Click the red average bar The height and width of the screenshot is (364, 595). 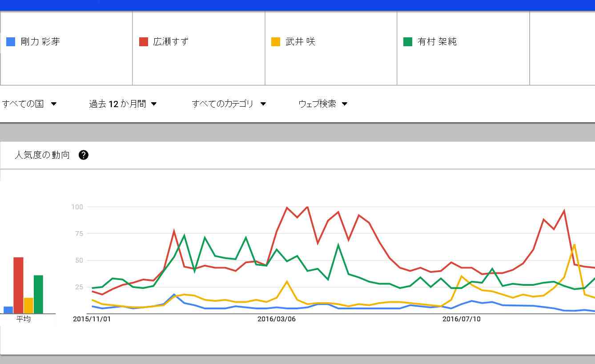coord(18,285)
